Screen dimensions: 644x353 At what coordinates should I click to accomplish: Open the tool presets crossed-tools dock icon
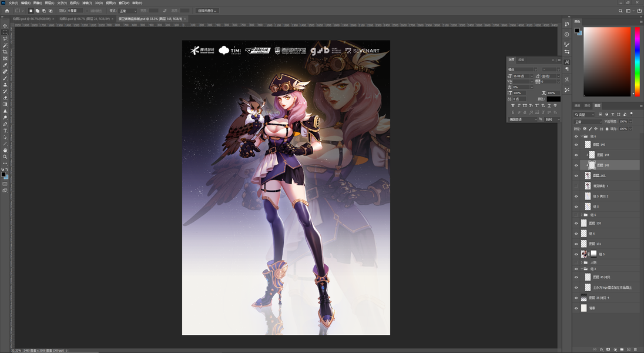[x=567, y=89]
